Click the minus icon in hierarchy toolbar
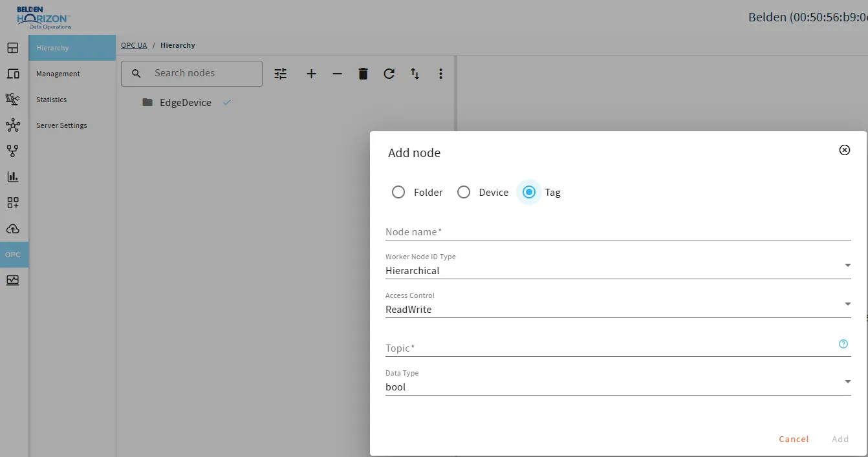This screenshot has width=868, height=457. (337, 74)
